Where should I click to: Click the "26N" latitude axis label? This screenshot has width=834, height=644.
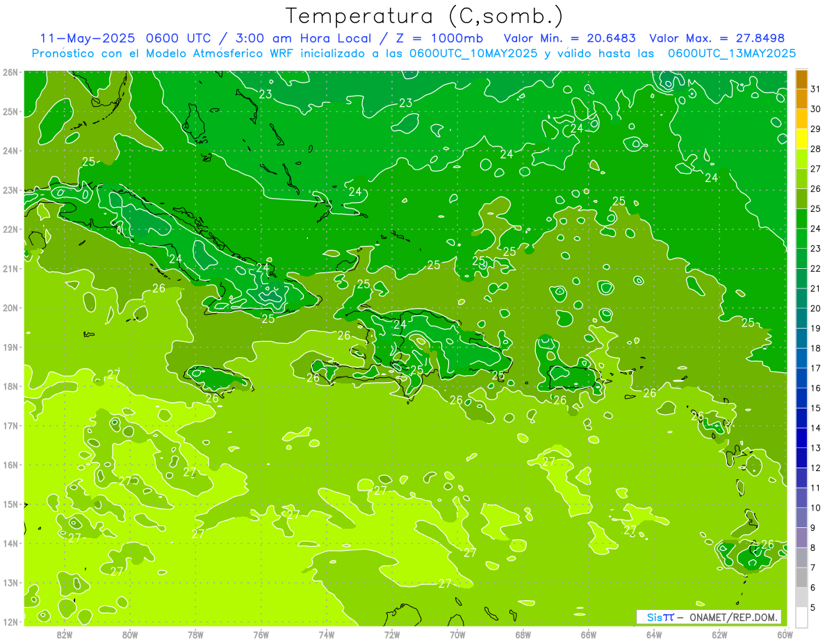(x=10, y=72)
